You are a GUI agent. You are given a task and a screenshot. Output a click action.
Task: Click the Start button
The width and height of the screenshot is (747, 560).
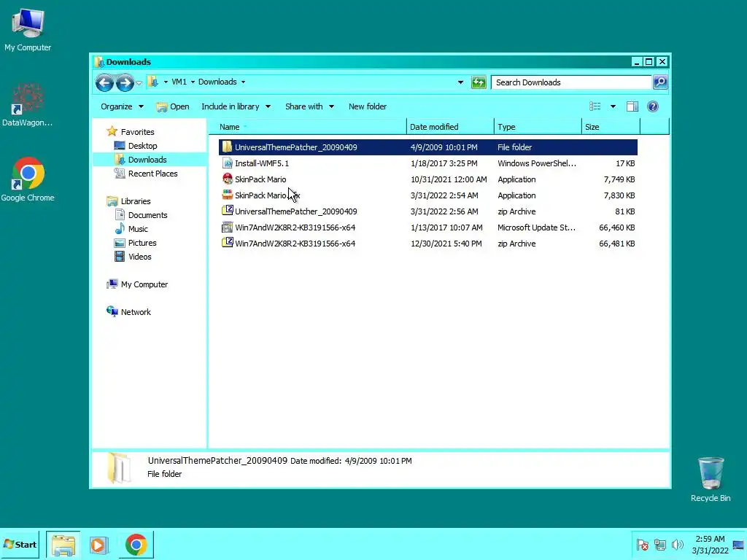pos(20,544)
